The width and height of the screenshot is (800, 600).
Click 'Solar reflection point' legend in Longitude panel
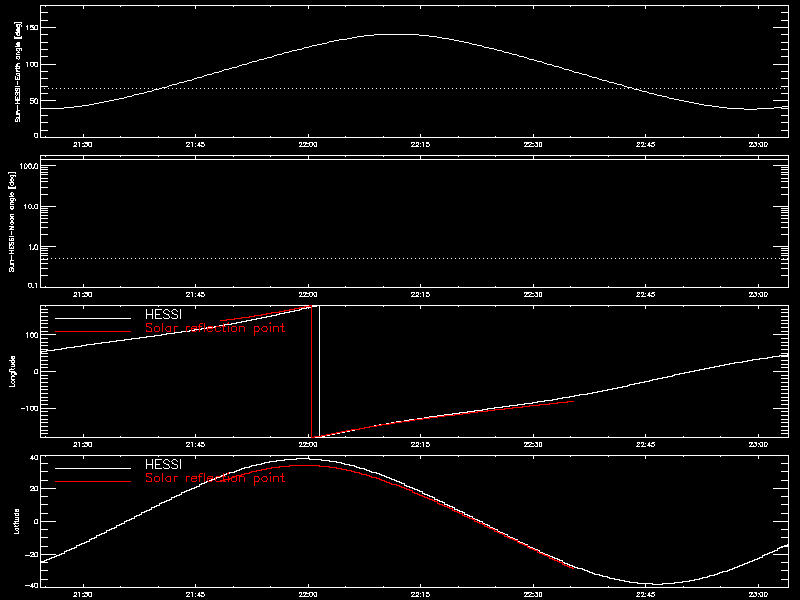[215, 328]
